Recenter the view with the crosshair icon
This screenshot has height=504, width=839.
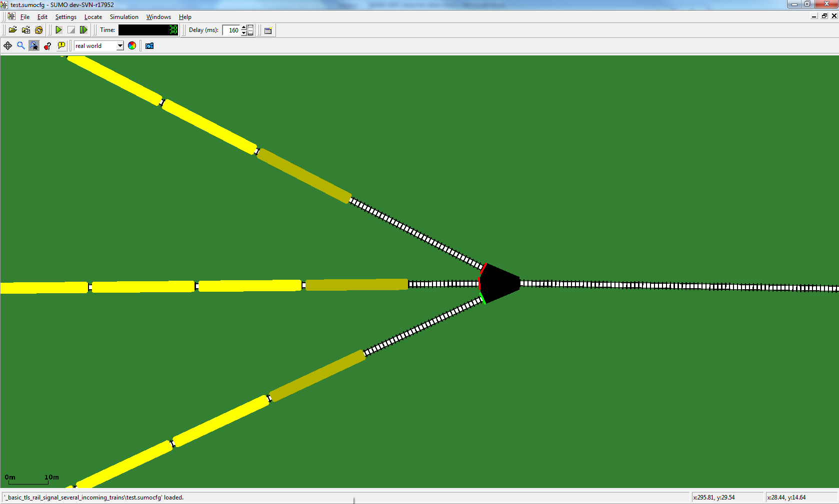8,46
